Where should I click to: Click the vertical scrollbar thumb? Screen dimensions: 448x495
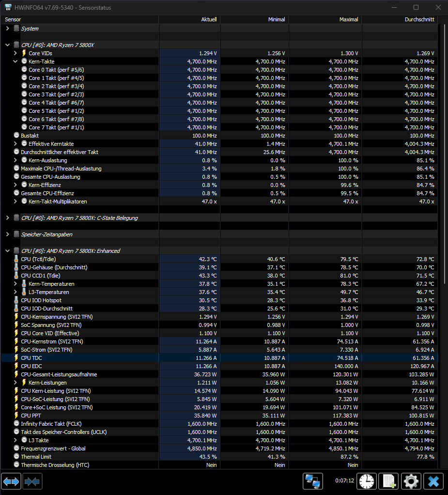445,153
